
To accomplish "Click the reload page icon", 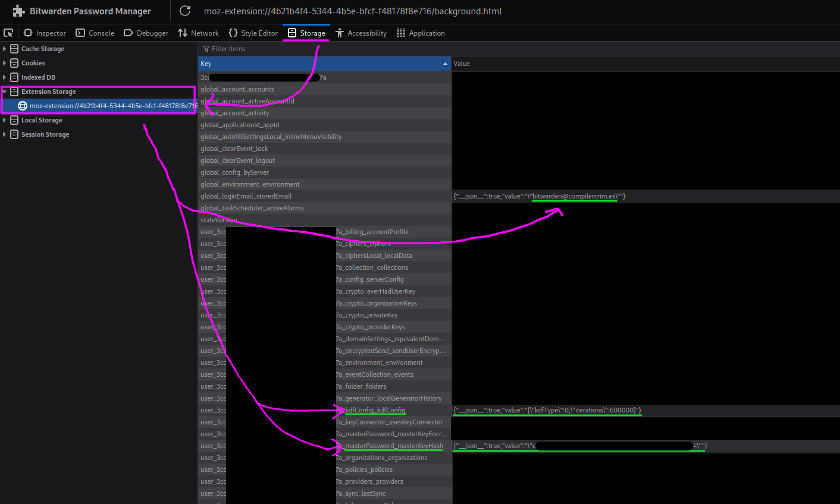I will (185, 11).
